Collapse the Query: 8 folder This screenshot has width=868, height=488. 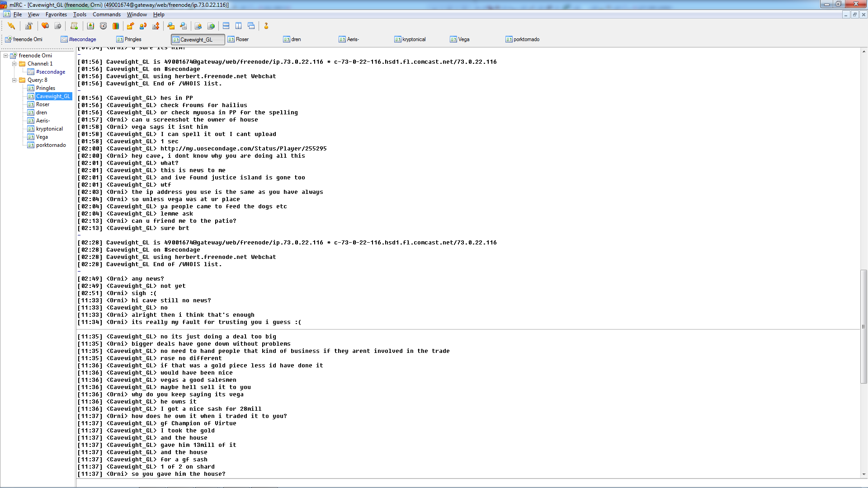click(x=14, y=80)
